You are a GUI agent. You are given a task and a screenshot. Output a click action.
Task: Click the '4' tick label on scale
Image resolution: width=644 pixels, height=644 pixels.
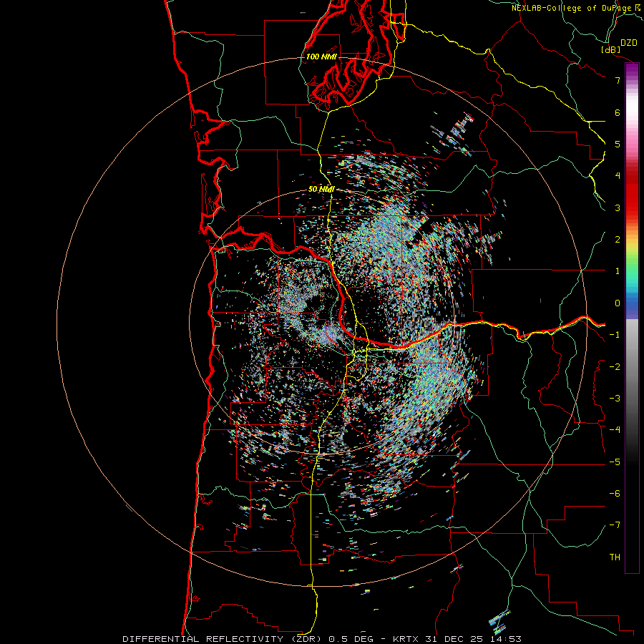coord(618,176)
